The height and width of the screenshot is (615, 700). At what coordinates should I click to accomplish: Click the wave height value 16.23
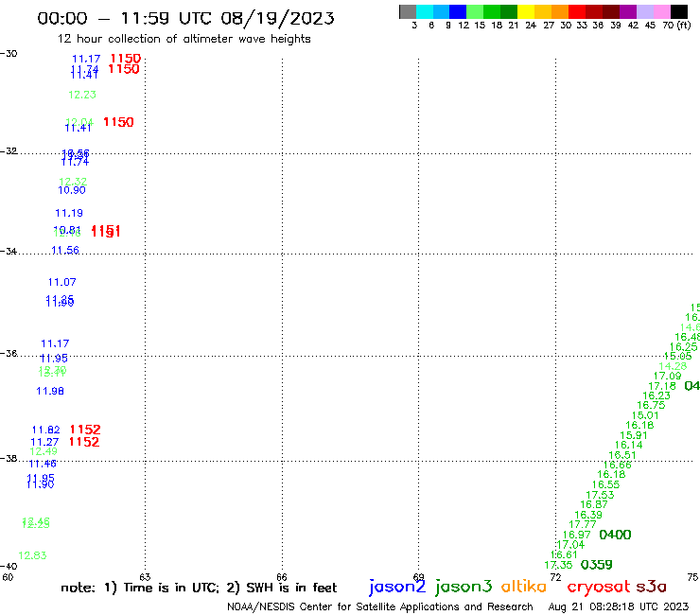[x=656, y=395]
